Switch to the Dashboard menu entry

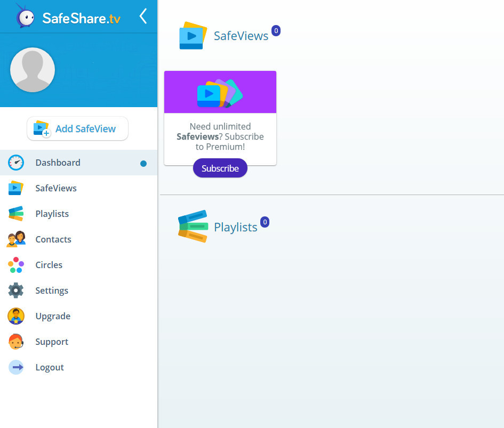point(58,163)
